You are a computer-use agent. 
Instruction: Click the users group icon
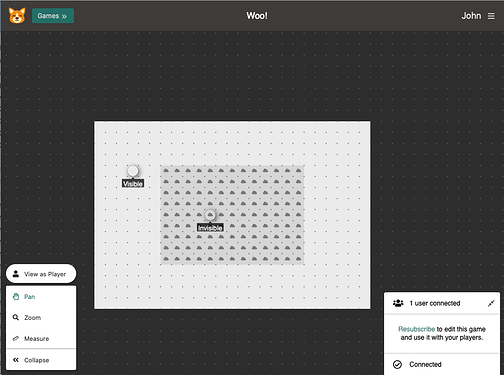click(x=398, y=303)
